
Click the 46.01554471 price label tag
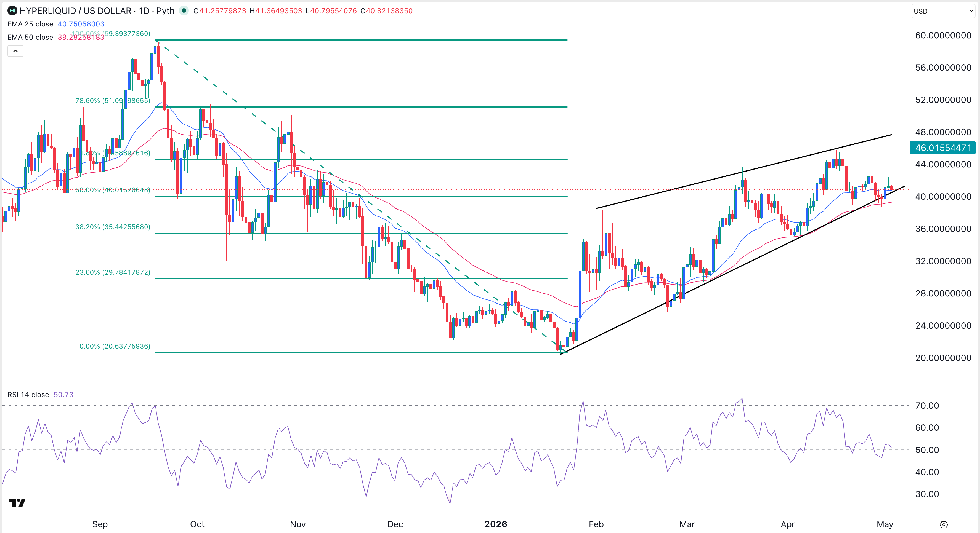(x=943, y=148)
